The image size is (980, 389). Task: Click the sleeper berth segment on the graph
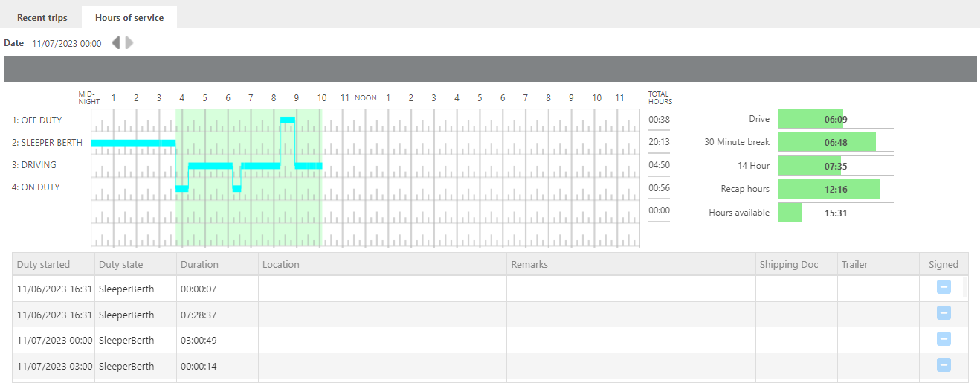coord(132,143)
